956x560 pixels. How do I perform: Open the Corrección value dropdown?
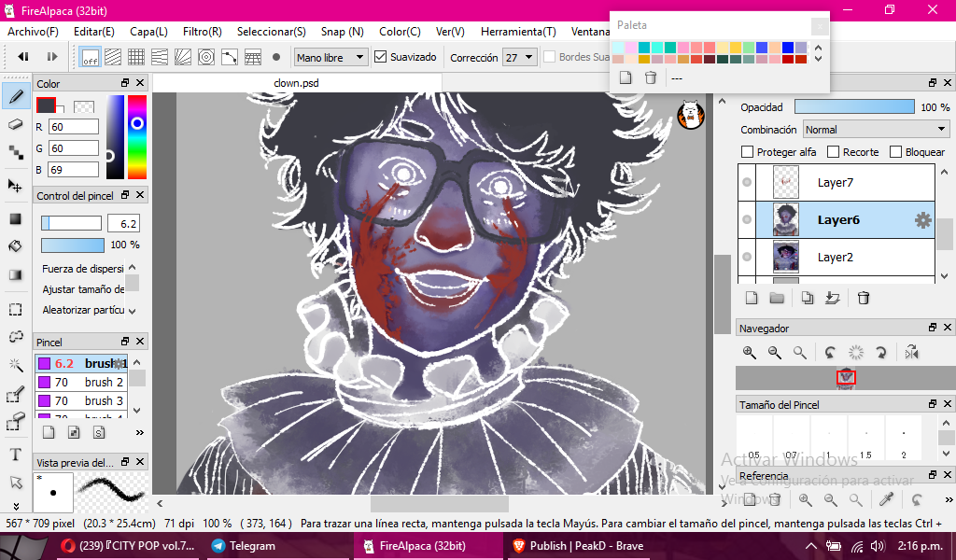pos(520,57)
